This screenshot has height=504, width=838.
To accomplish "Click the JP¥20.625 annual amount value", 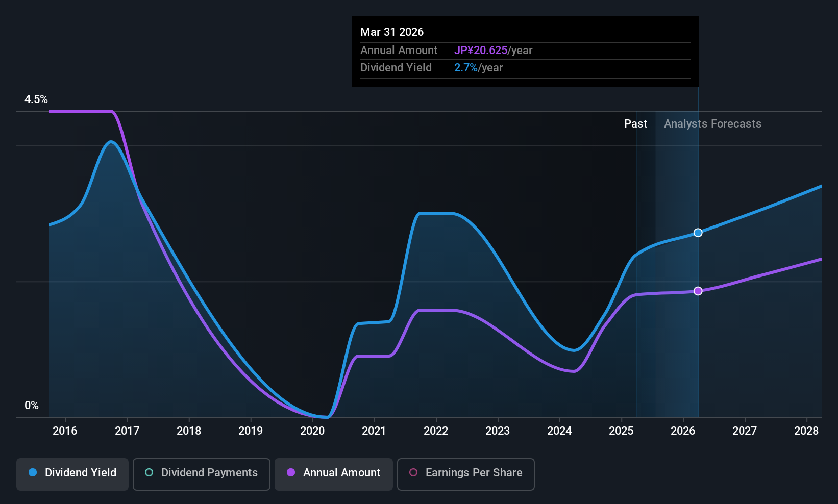I will [x=481, y=51].
